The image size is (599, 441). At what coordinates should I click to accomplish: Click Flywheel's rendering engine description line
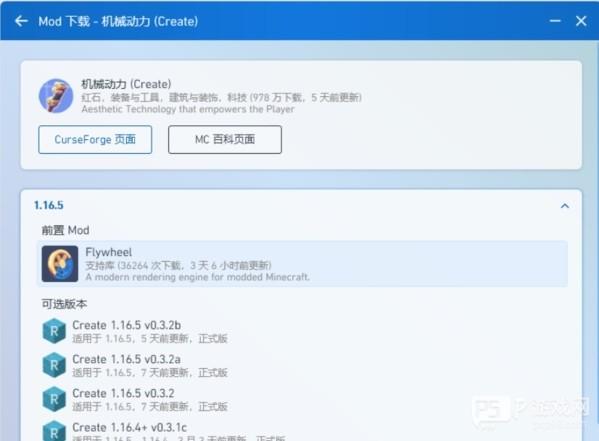(198, 277)
